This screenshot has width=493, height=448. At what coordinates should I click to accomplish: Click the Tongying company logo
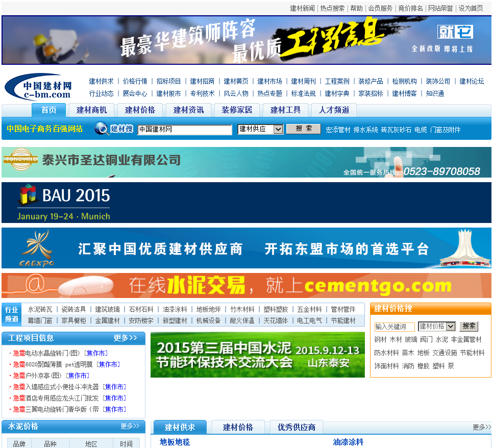21,159
